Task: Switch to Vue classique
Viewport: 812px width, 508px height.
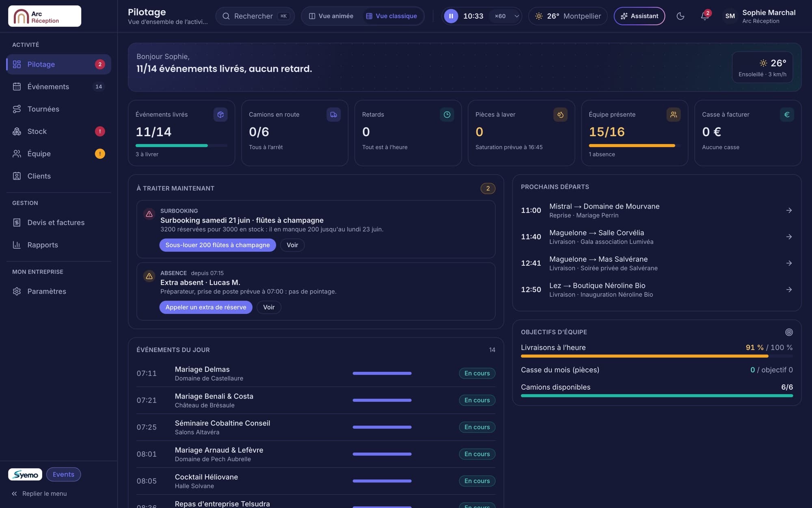Action: tap(391, 16)
